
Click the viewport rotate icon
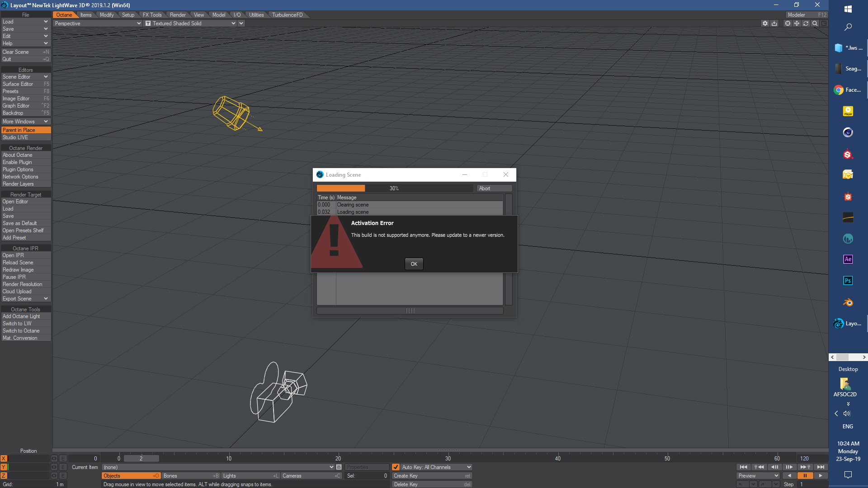pyautogui.click(x=806, y=23)
